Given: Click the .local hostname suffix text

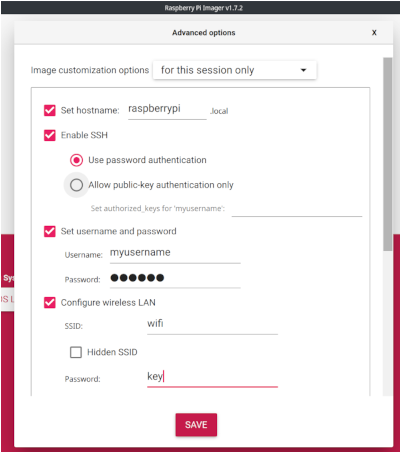Looking at the screenshot, I should (219, 111).
